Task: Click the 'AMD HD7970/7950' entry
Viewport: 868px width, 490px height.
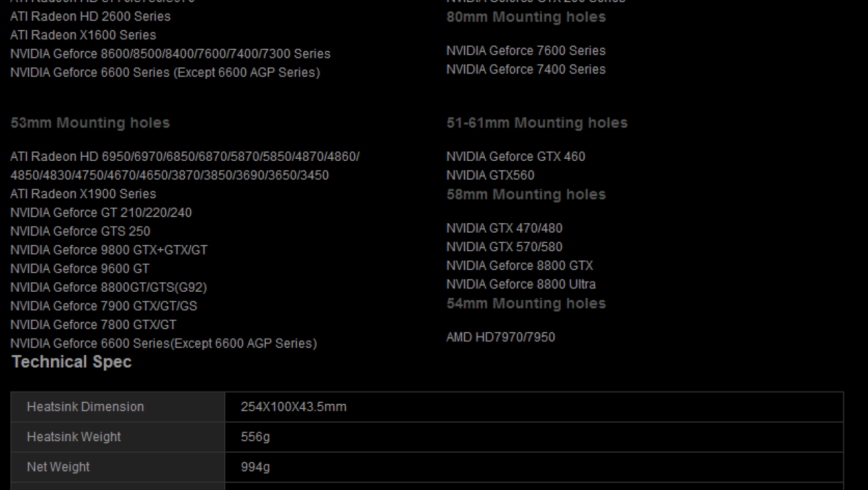Action: click(x=500, y=337)
